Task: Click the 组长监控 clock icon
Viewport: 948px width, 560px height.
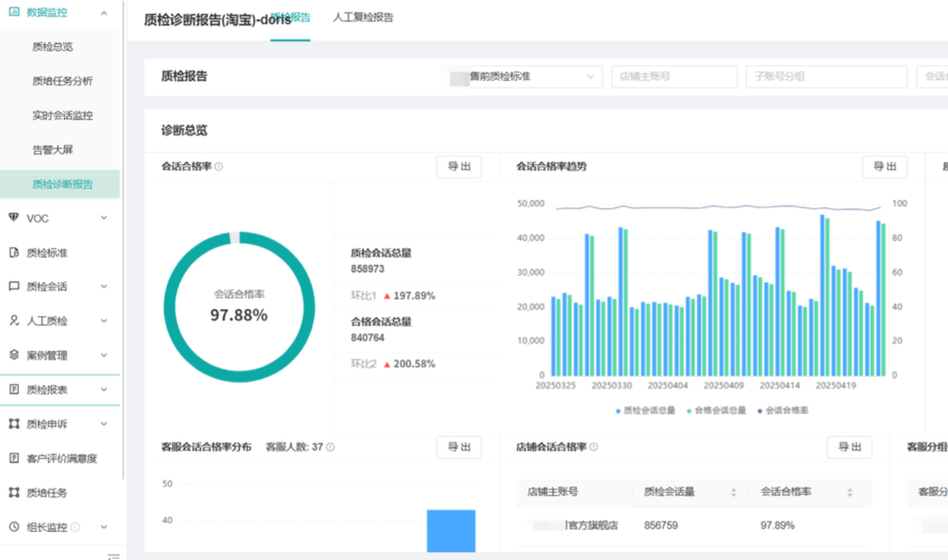Action: tap(14, 527)
